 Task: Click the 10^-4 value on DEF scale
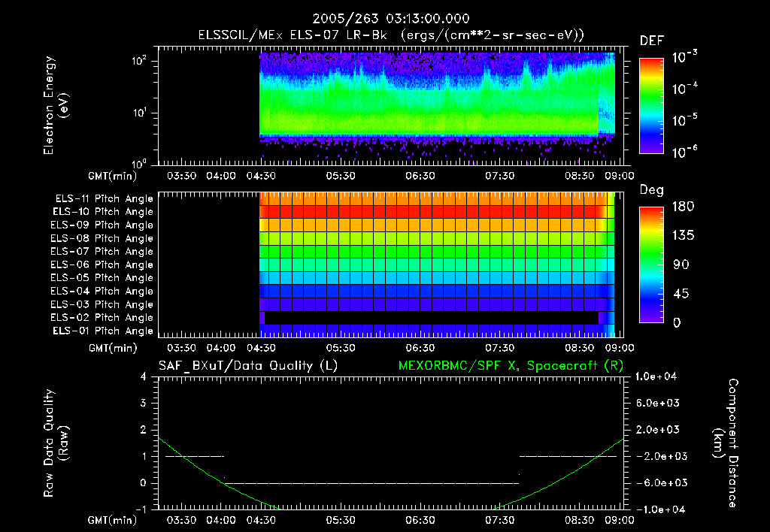[684, 88]
